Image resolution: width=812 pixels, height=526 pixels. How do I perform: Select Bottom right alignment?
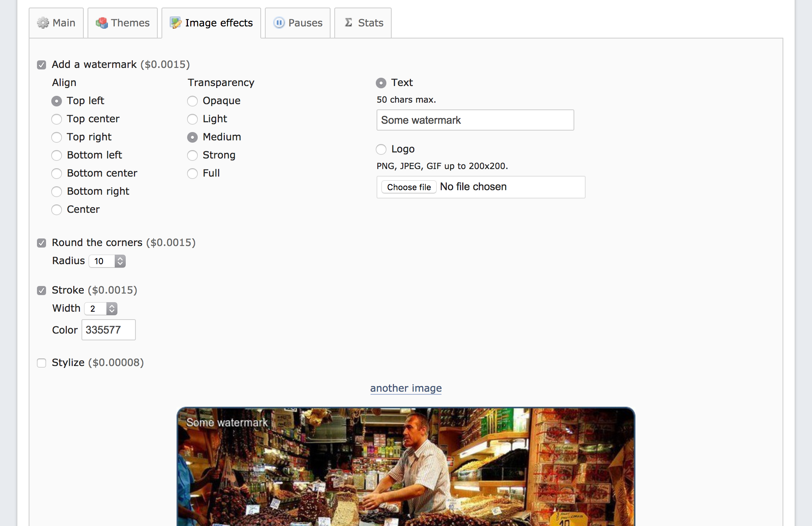click(57, 192)
